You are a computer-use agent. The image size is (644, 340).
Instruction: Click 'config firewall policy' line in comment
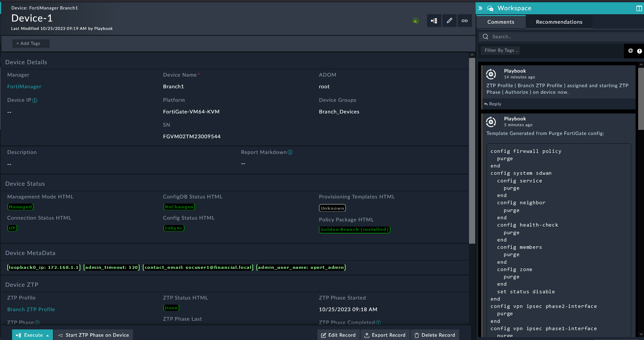(526, 151)
